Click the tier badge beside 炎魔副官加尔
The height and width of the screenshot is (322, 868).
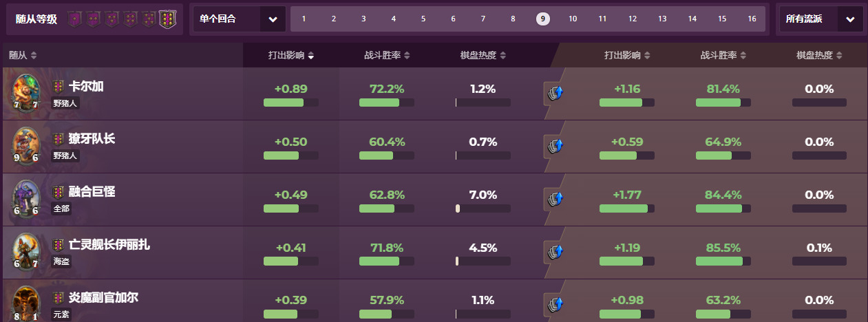click(x=59, y=299)
